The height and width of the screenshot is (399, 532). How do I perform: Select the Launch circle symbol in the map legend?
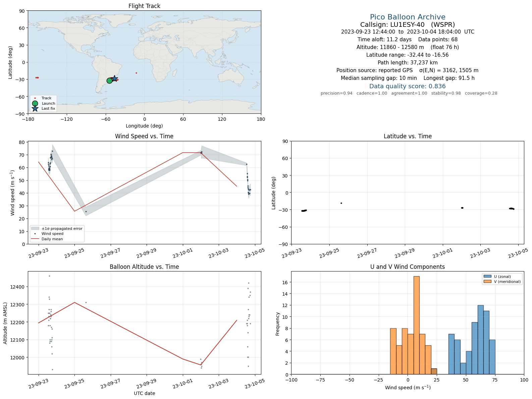[x=35, y=103]
